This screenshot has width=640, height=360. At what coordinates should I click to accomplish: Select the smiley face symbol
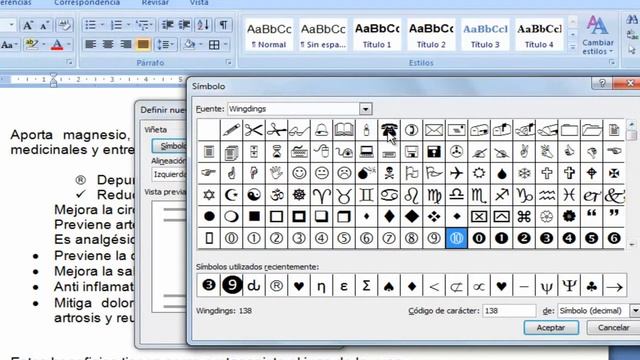(x=299, y=173)
